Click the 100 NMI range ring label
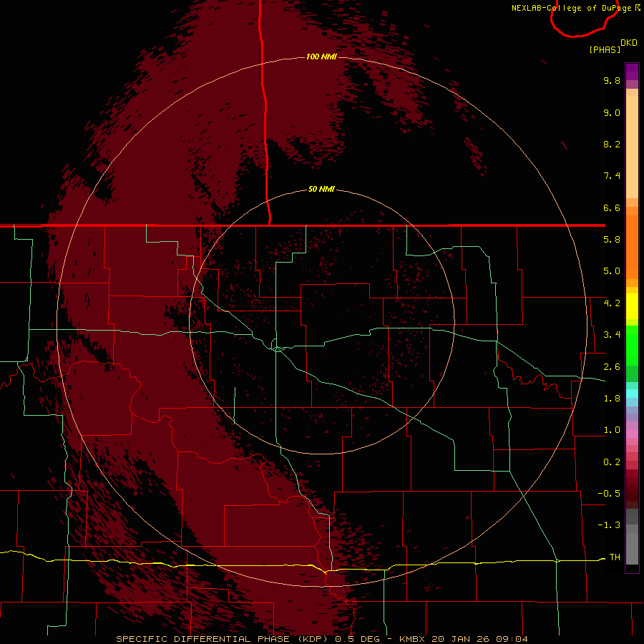The image size is (644, 644). 321,57
